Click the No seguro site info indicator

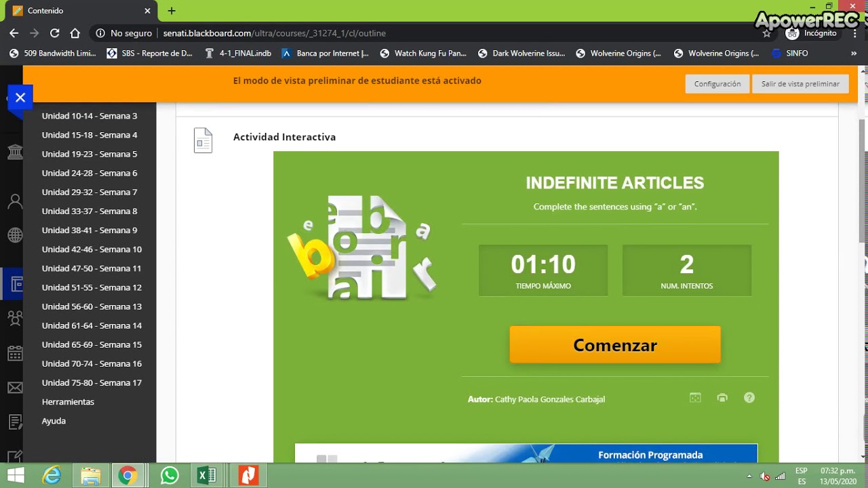coord(124,33)
